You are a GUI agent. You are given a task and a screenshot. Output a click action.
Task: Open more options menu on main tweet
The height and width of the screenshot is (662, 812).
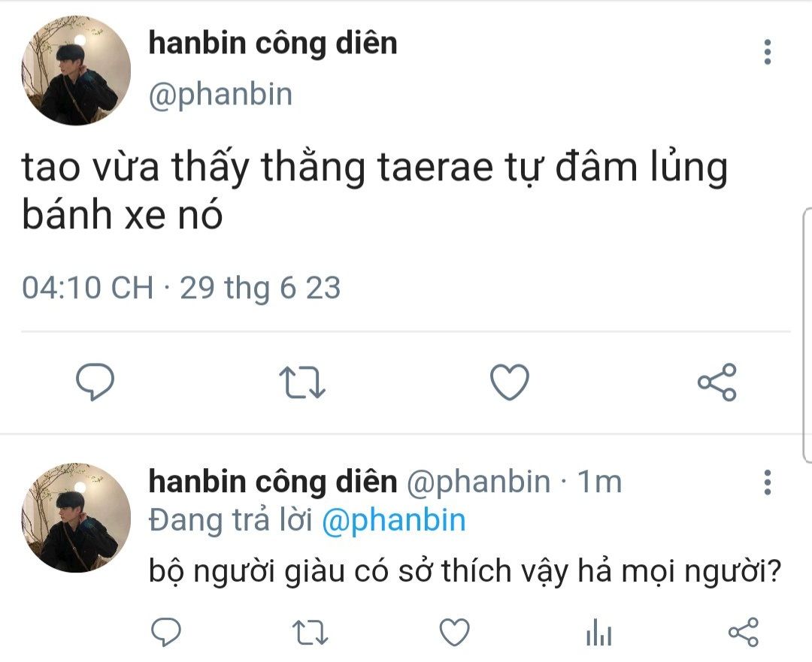[768, 52]
